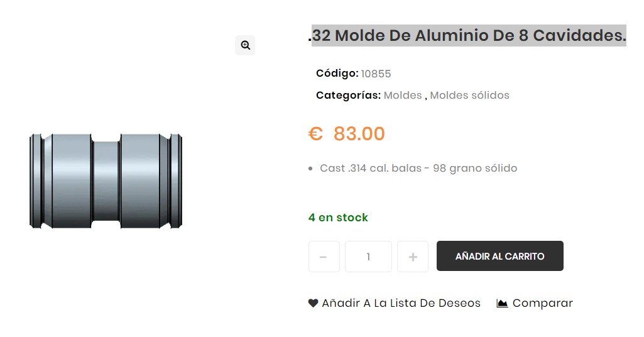Click the heart wishlist icon

pyautogui.click(x=313, y=303)
